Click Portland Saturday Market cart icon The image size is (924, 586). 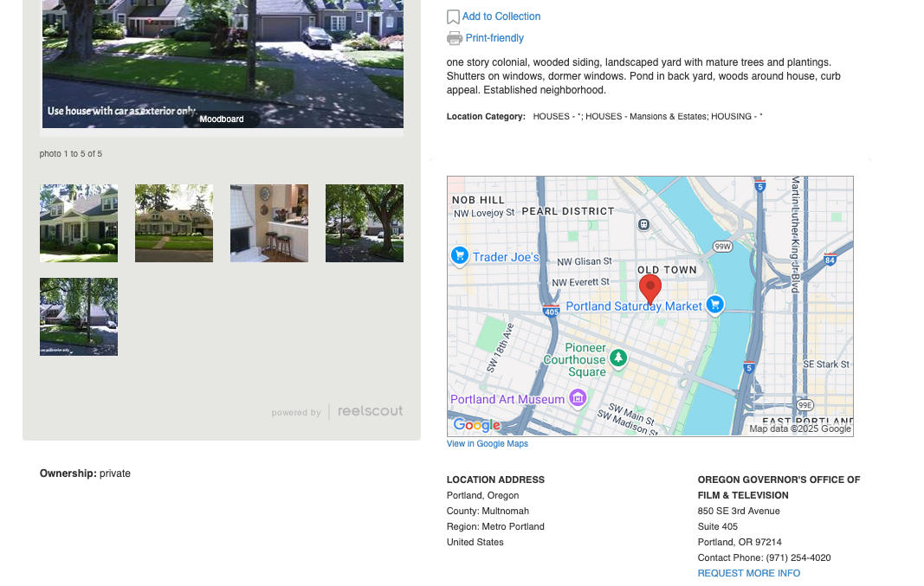714,305
